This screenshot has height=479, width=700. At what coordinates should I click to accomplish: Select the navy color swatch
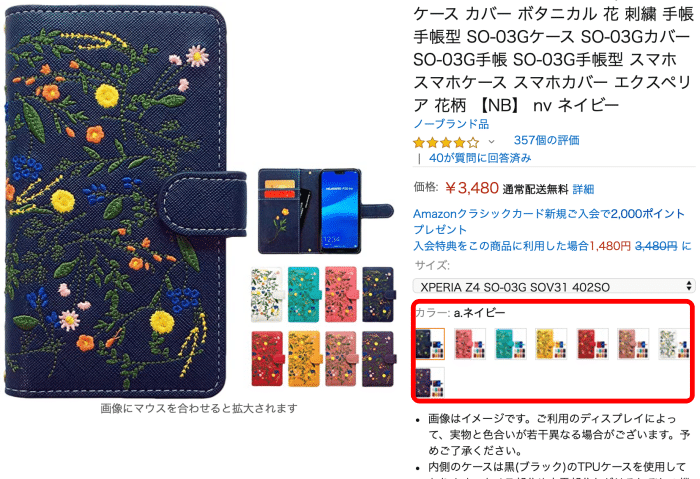[430, 343]
